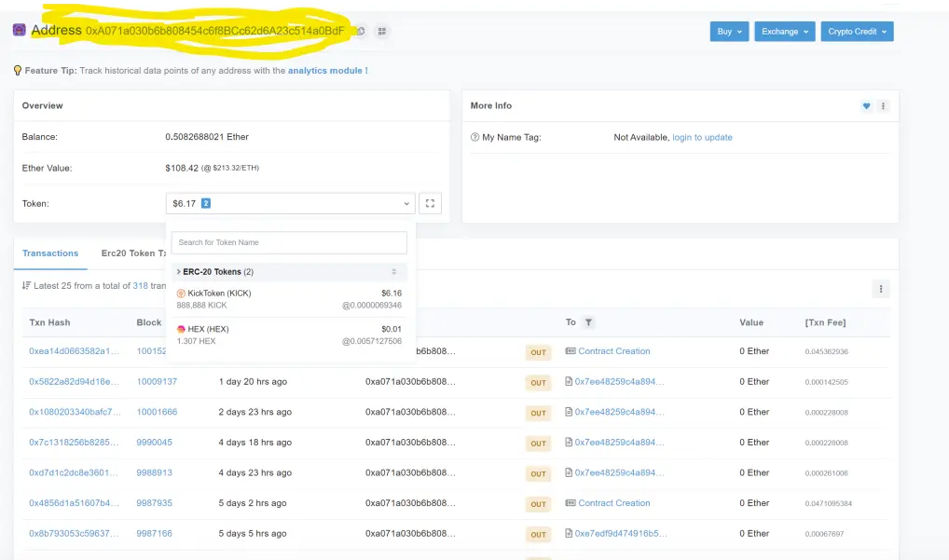949x560 pixels.
Task: Open block 10001666
Action: [x=157, y=412]
